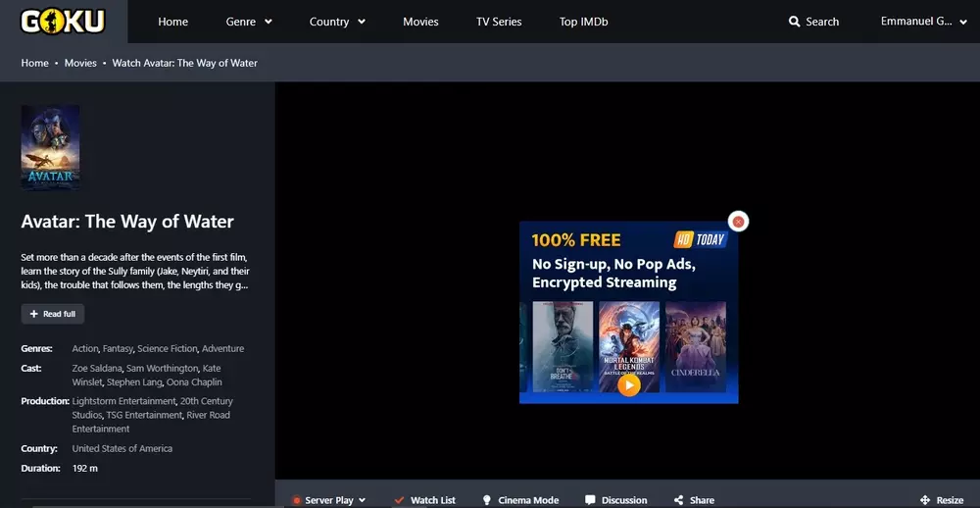Click the Action genre link

[85, 348]
